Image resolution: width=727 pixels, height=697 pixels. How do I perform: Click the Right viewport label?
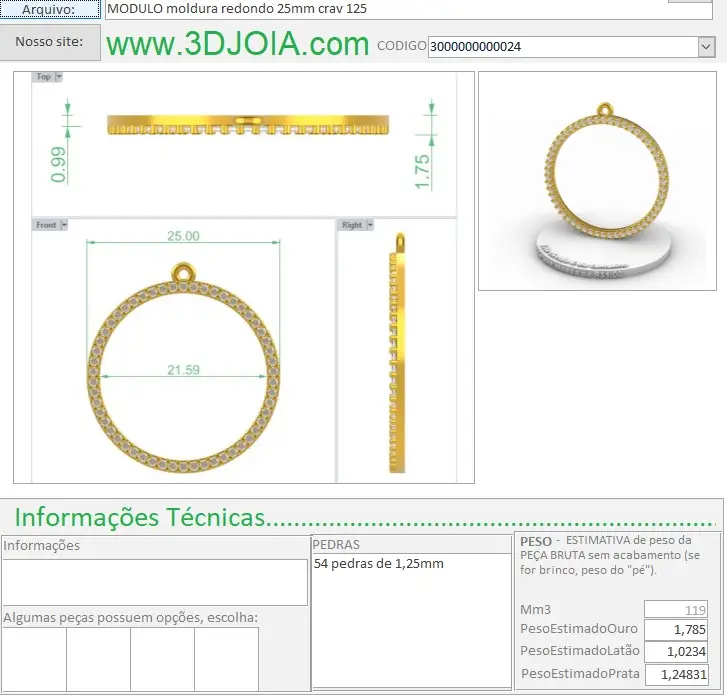[352, 225]
